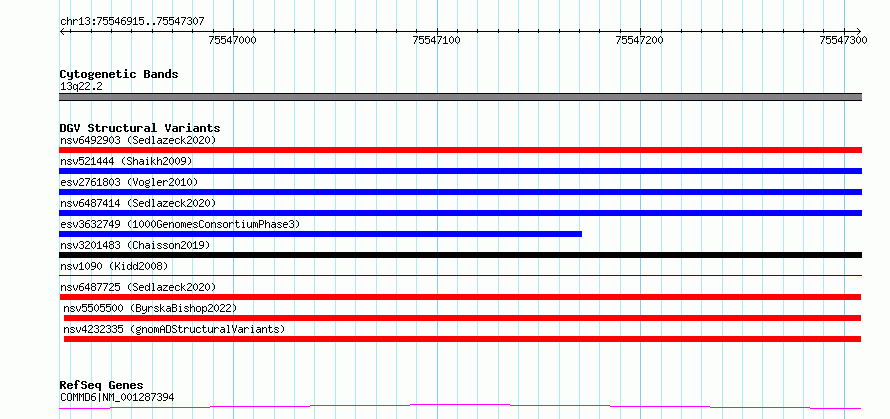Click the thin blue line for nsv1090
The width and height of the screenshot is (890, 419).
coord(460,275)
